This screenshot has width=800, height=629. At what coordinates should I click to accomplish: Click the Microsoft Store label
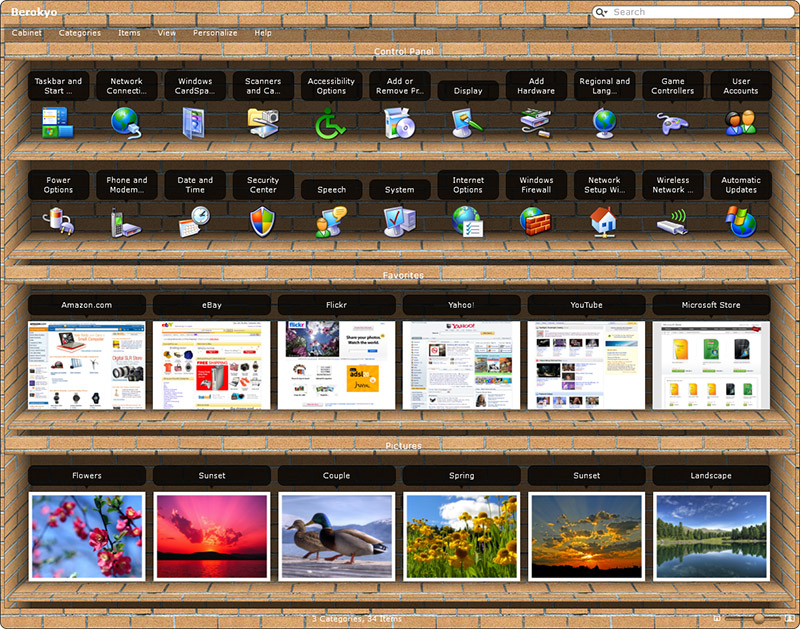(711, 305)
